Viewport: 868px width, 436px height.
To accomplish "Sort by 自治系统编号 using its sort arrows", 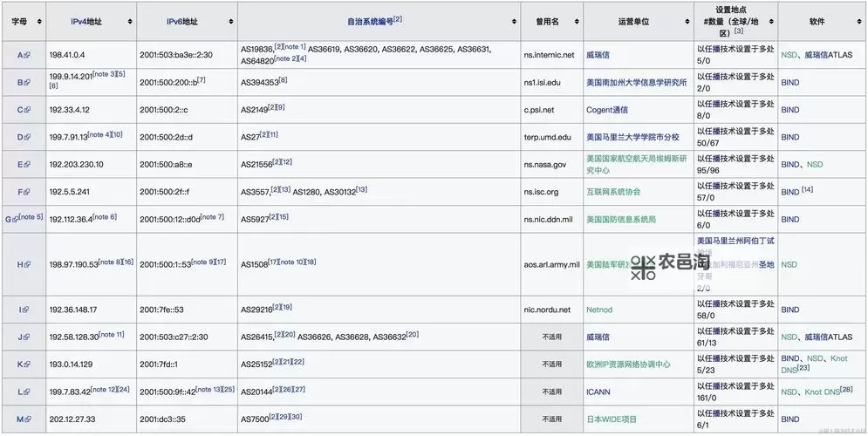I will [x=513, y=22].
